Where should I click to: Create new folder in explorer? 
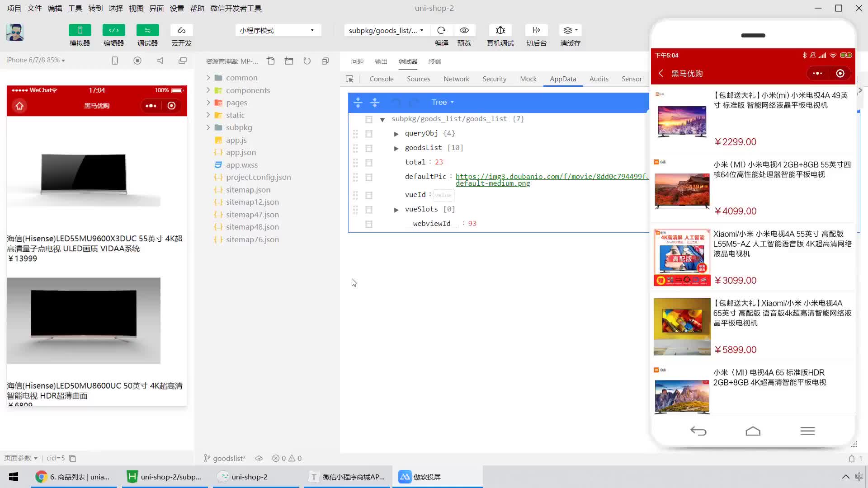pos(289,61)
